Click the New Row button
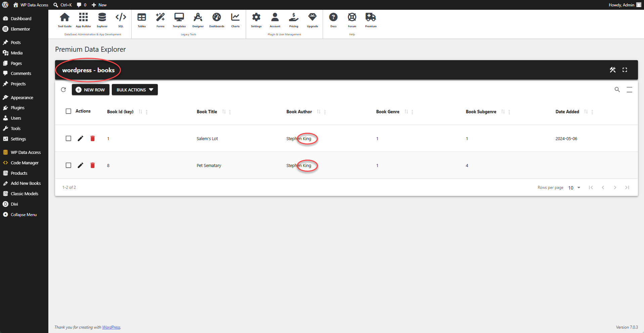The width and height of the screenshot is (644, 333). click(x=91, y=90)
